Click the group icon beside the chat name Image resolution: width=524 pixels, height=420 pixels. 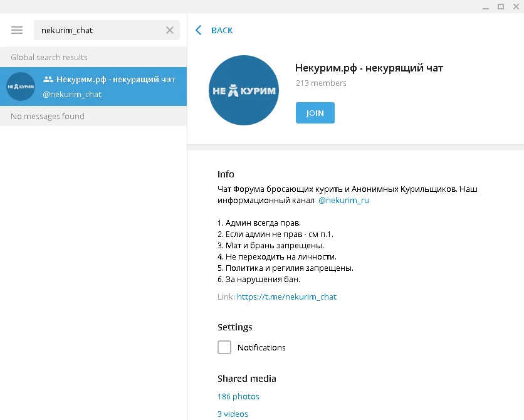(x=48, y=79)
